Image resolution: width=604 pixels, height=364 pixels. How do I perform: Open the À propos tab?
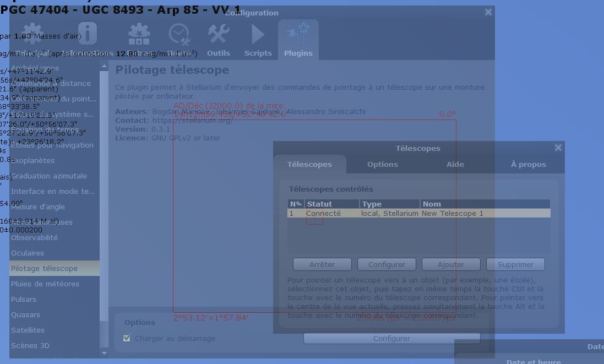[x=528, y=165]
